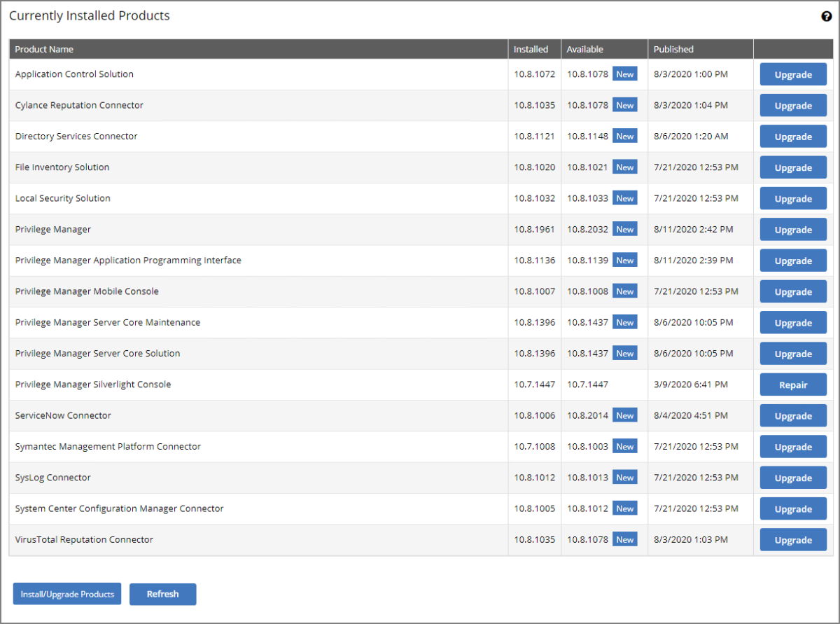Upgrade the SysLog Connector
This screenshot has height=624, width=840.
click(792, 478)
